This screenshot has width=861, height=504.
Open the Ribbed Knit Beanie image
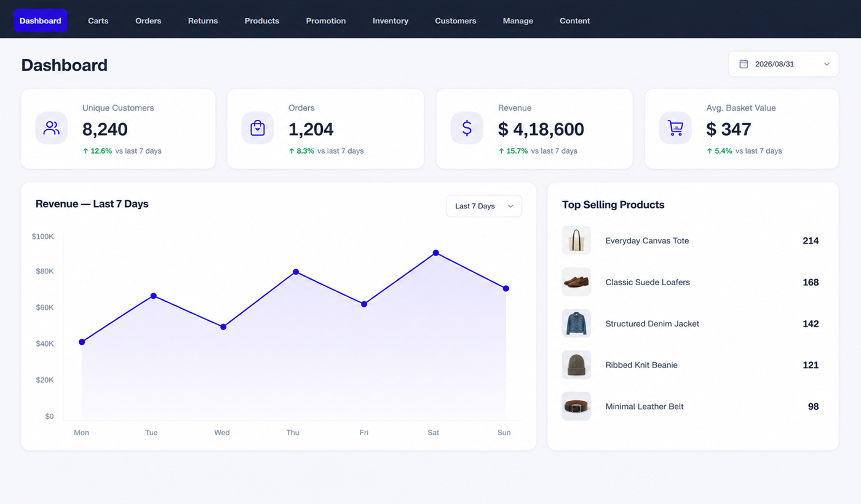576,364
